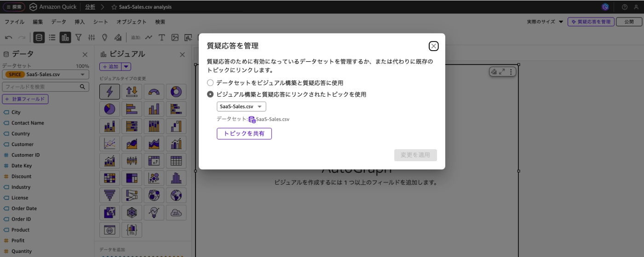
Task: Add a text box from toolbar
Action: [x=161, y=38]
